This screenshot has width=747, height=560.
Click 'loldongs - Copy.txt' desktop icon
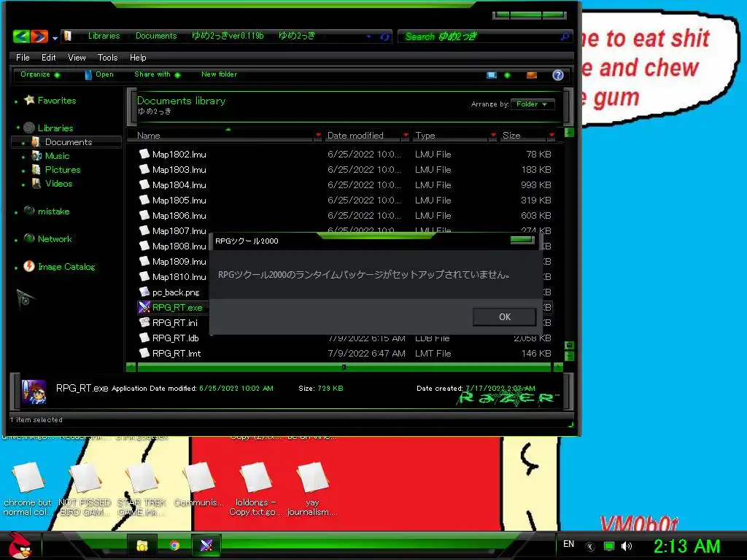point(255,489)
